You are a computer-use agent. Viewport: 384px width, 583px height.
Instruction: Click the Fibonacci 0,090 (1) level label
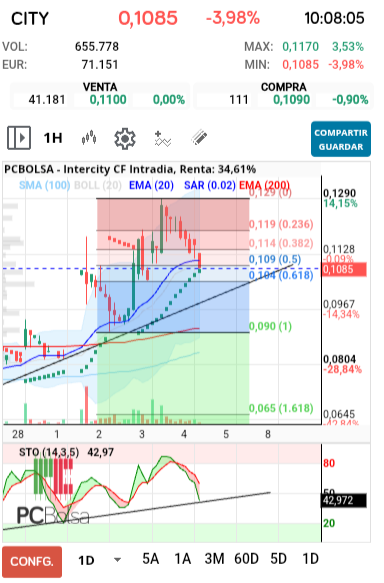[270, 326]
